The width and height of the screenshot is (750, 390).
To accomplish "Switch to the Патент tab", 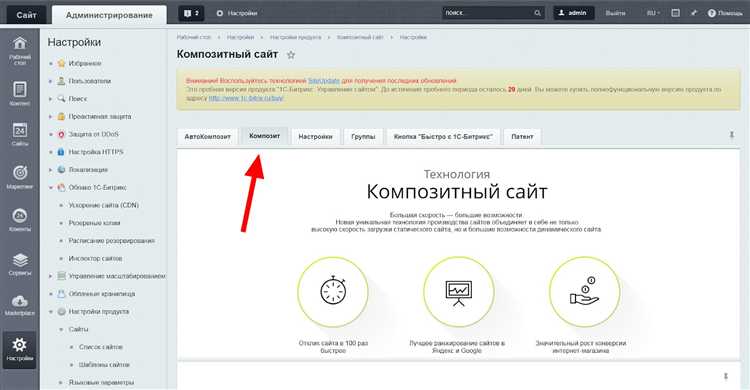I will tap(522, 136).
